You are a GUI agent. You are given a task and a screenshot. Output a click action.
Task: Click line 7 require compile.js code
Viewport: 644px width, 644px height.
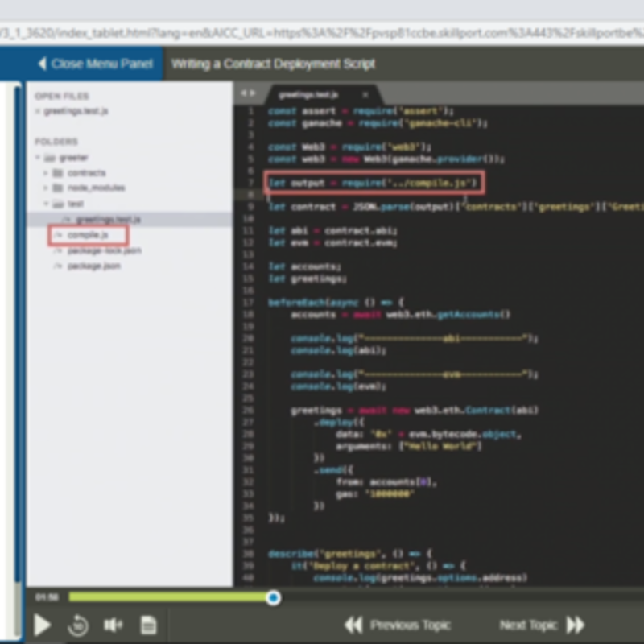373,183
